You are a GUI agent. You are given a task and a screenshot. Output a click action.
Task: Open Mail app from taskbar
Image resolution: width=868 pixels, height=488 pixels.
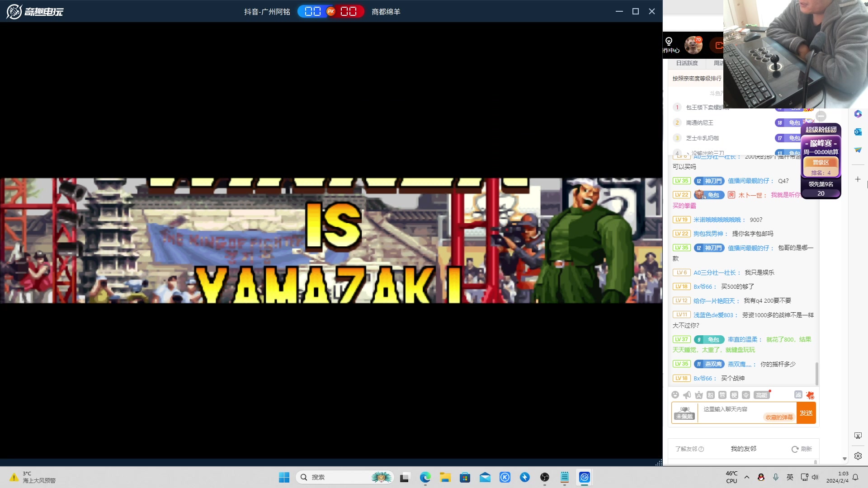(x=485, y=477)
